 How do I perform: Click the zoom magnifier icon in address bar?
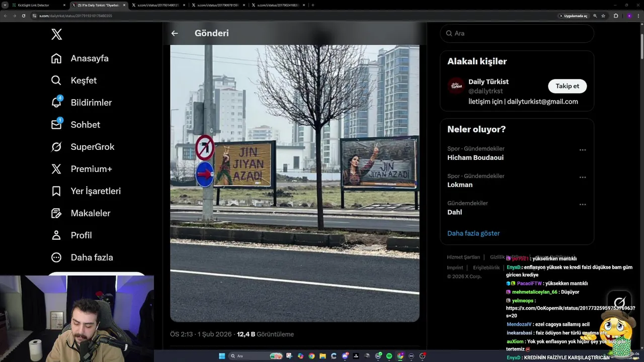click(595, 16)
